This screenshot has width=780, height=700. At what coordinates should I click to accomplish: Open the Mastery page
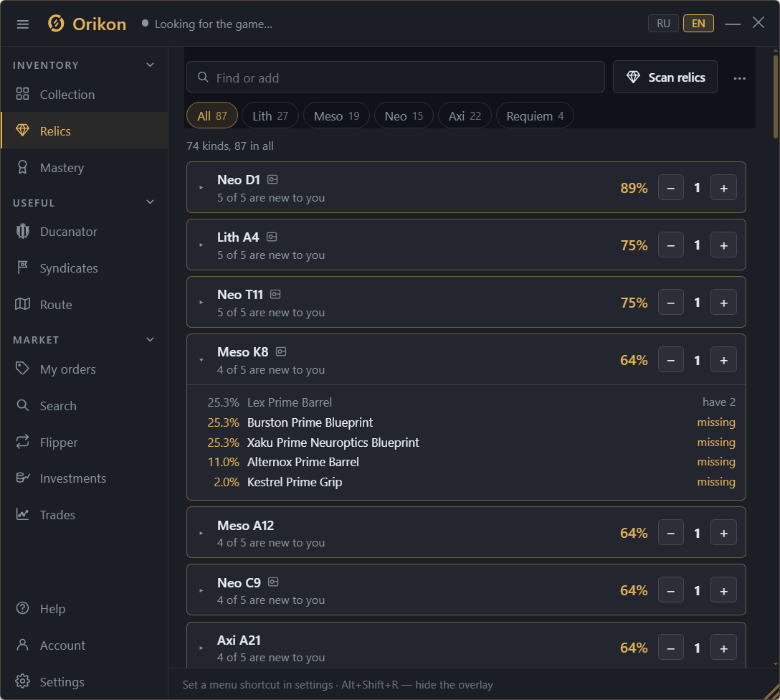[x=84, y=168]
